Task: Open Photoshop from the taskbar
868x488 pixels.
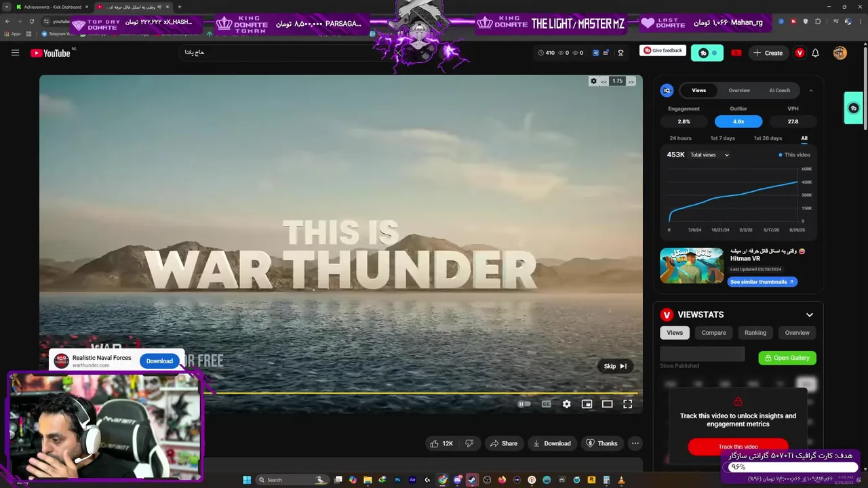Action: pyautogui.click(x=397, y=480)
